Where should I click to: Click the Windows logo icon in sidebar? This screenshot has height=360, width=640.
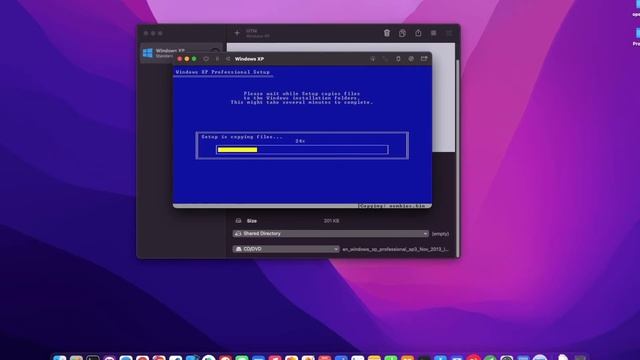tap(148, 53)
